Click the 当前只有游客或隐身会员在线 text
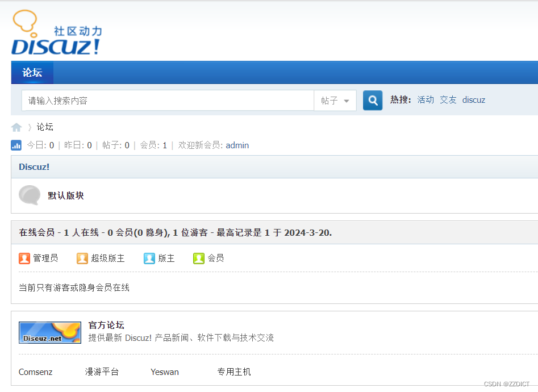 pyautogui.click(x=74, y=287)
